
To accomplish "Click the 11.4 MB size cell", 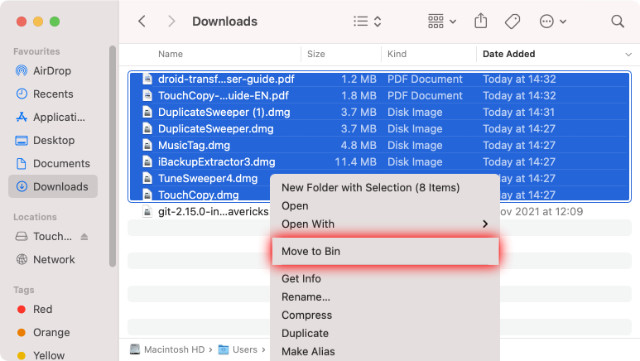I will pos(356,162).
